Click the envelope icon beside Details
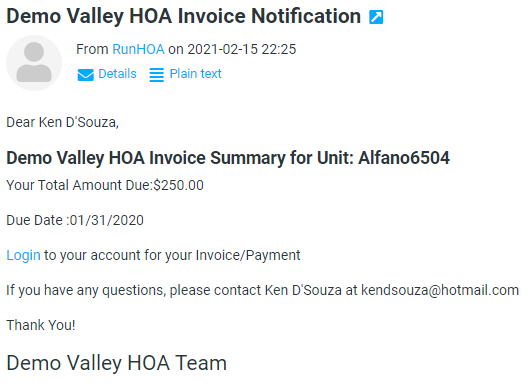Viewport: 531px width, 391px height. pyautogui.click(x=85, y=75)
